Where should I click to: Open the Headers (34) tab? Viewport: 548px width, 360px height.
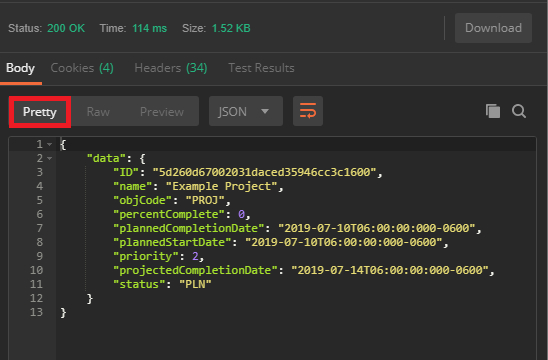(171, 68)
